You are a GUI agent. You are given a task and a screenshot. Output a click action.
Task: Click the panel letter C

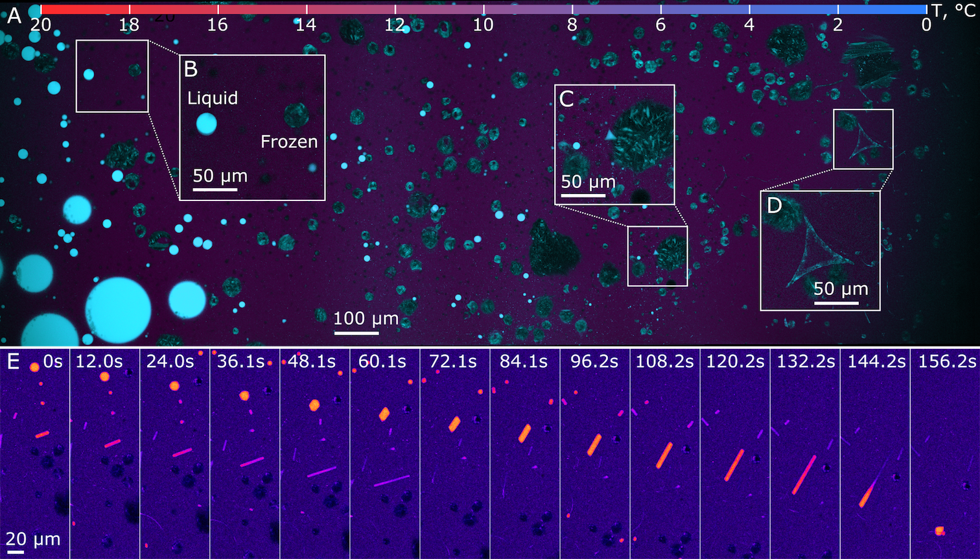[566, 99]
